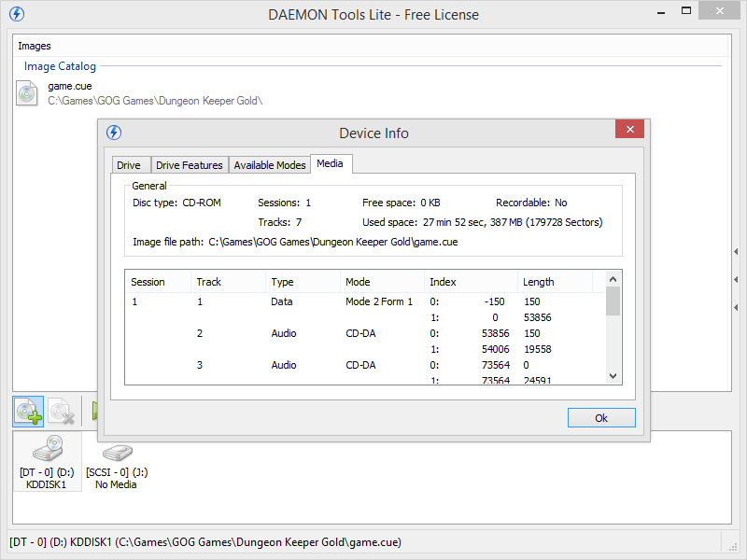This screenshot has width=747, height=560.
Task: Sort by the Type column header
Action: pos(303,282)
